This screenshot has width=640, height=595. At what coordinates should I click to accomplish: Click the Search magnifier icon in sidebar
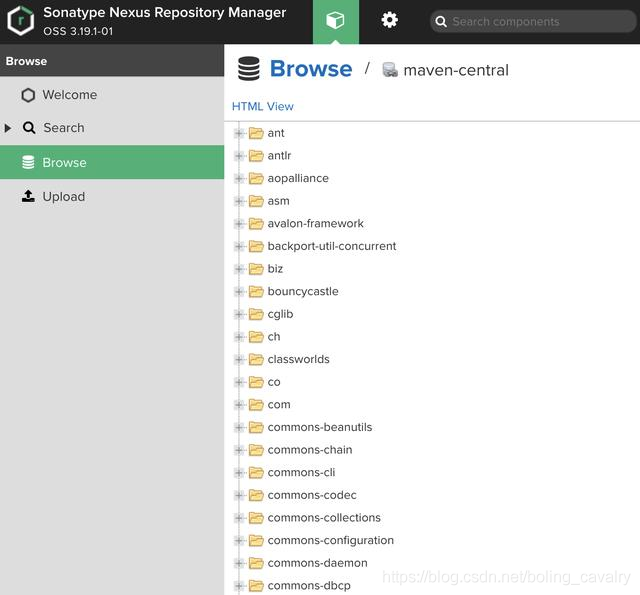[x=29, y=128]
